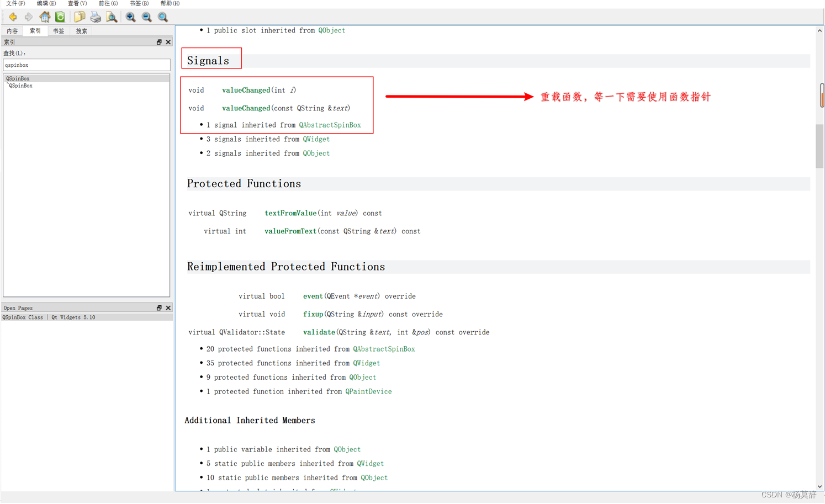
Task: Open the Home page icon
Action: [44, 17]
